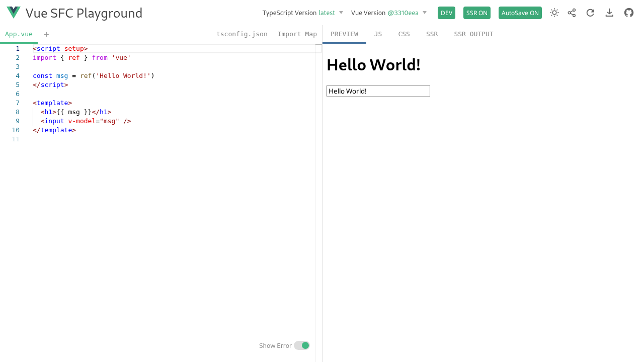
Task: Click the input v-model code line
Action: click(86, 121)
